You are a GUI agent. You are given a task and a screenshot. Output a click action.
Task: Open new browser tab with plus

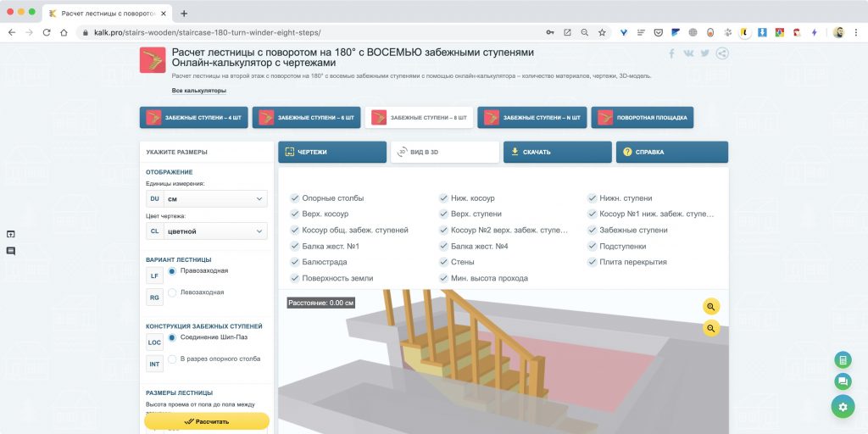(x=184, y=14)
